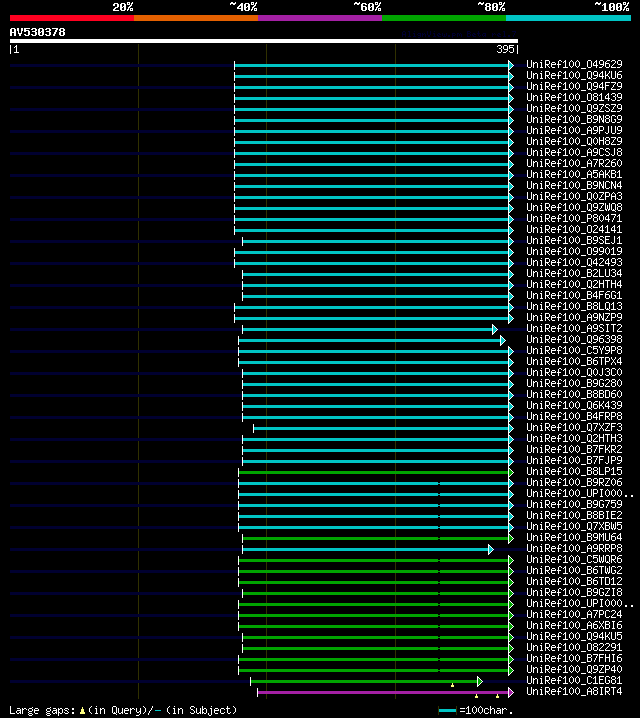The image size is (640, 718).
Task: Click the purple alignment bar for A8IRT4
Action: pos(385,692)
